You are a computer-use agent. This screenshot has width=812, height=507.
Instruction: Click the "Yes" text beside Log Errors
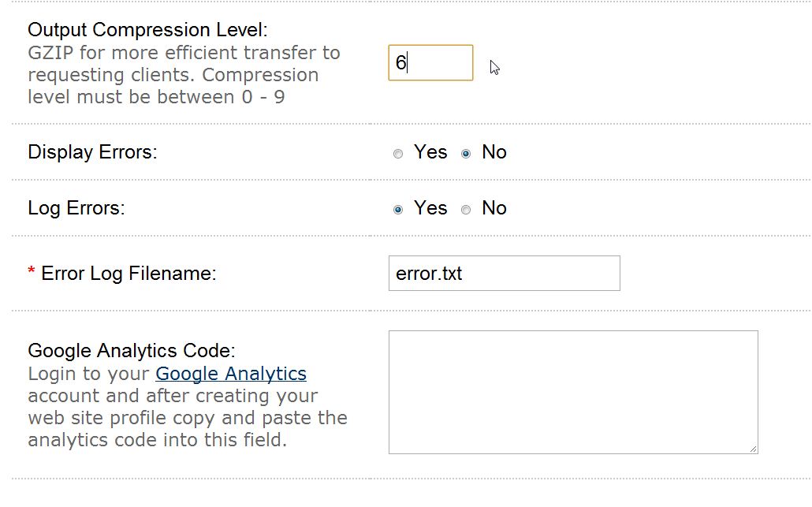[x=430, y=208]
